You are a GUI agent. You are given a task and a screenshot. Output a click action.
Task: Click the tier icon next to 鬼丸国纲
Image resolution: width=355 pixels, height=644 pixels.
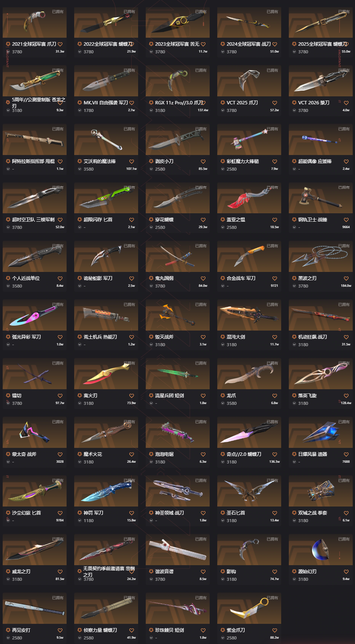click(x=151, y=278)
